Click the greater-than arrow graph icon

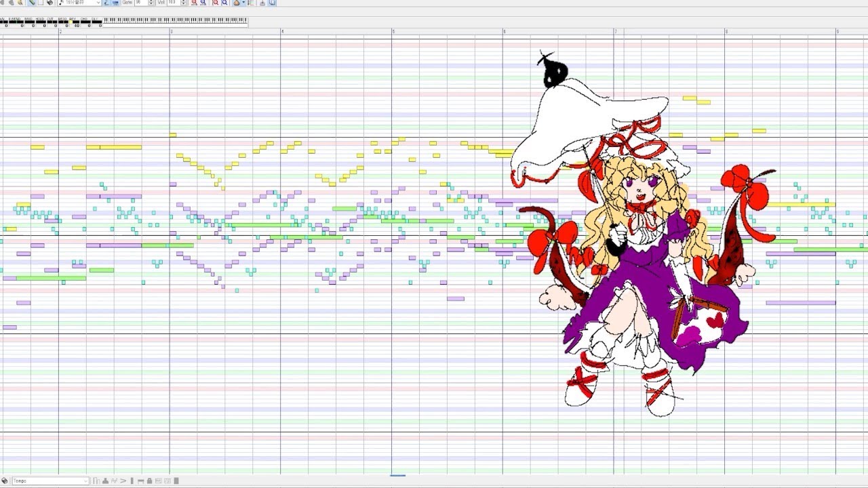coord(123,481)
